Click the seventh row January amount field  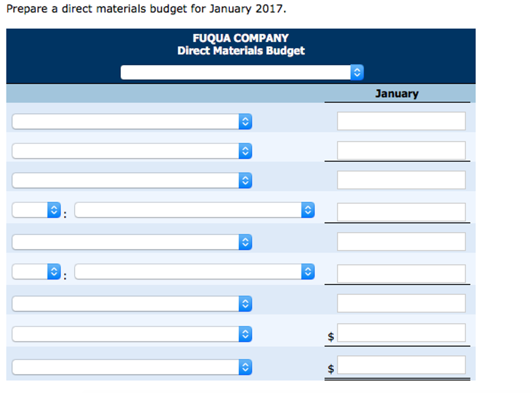(x=401, y=303)
